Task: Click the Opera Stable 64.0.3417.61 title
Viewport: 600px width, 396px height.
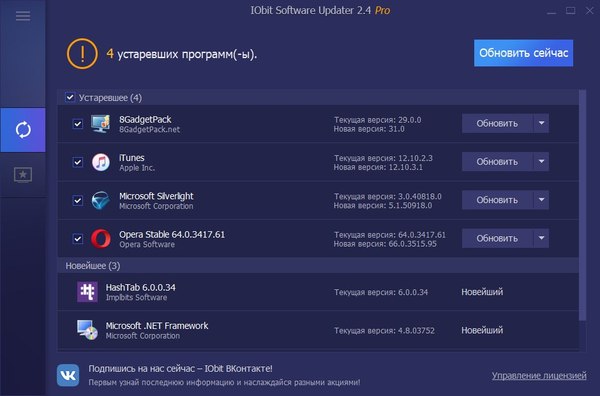Action: pyautogui.click(x=172, y=234)
